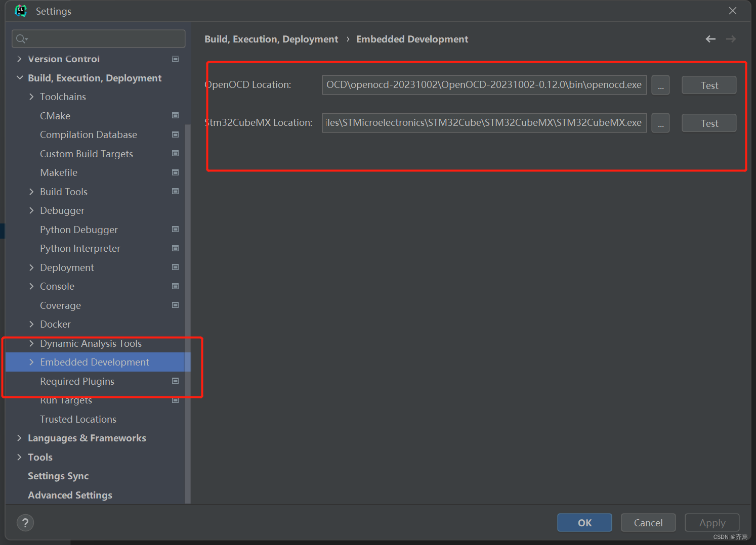This screenshot has height=545, width=756.
Task: Click project-level icon beside Run Targets
Action: [176, 400]
